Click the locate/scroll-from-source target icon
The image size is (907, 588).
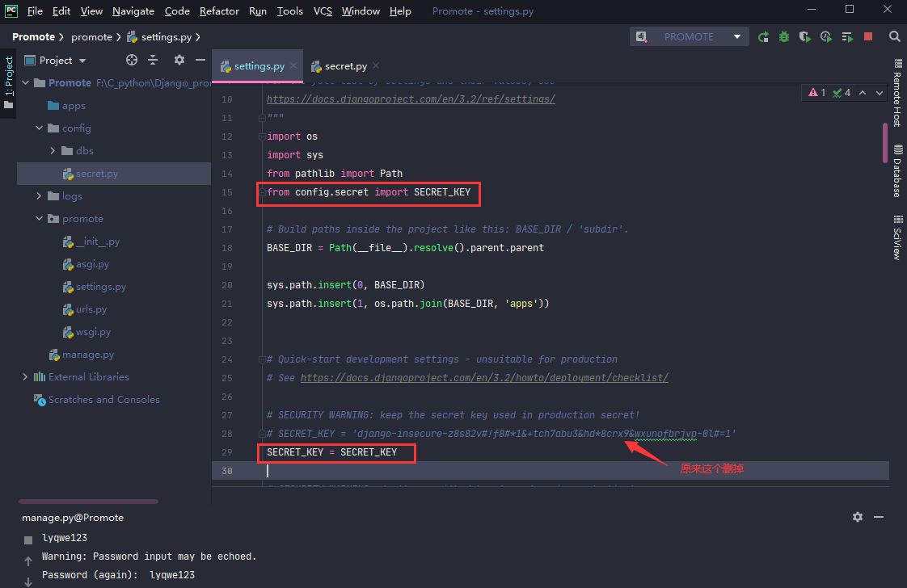click(x=132, y=60)
